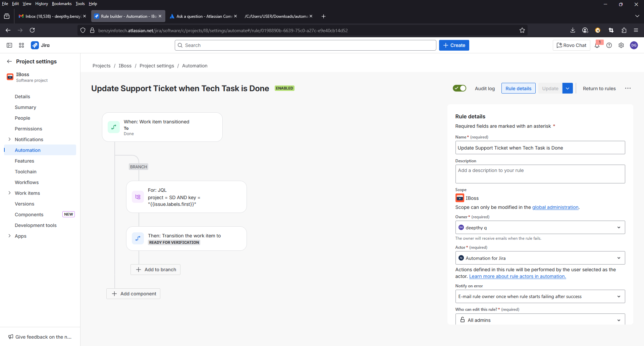
Task: Open Firefox extensions puzzle icon
Action: click(x=624, y=30)
